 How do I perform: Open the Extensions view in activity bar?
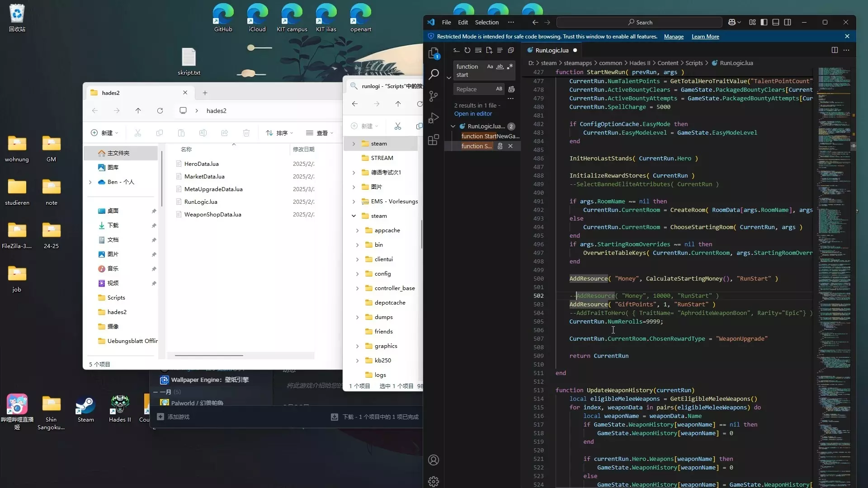[433, 140]
